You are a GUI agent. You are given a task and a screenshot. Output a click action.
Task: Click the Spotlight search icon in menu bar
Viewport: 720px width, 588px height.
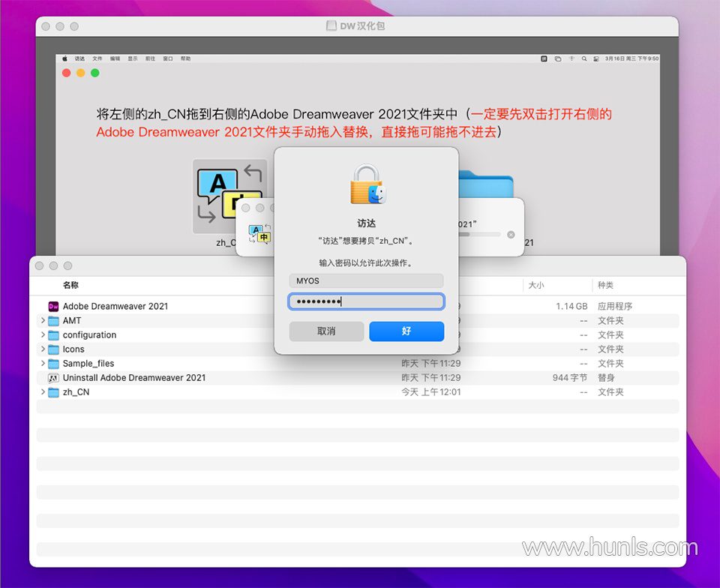[x=584, y=58]
